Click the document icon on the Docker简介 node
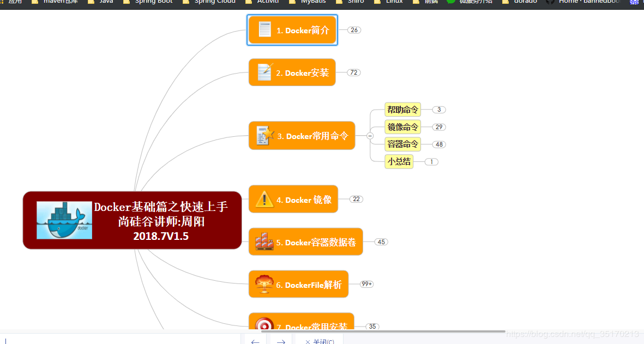The height and width of the screenshot is (344, 644). (x=266, y=30)
